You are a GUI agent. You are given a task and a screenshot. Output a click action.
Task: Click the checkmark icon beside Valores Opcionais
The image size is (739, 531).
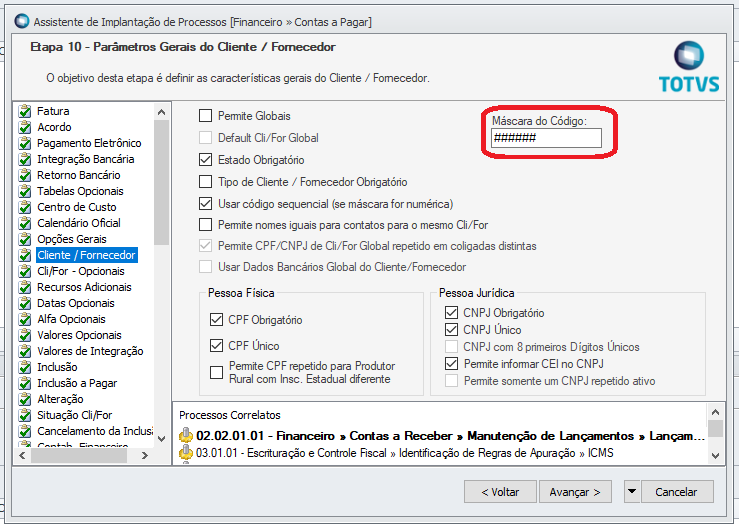[25, 335]
